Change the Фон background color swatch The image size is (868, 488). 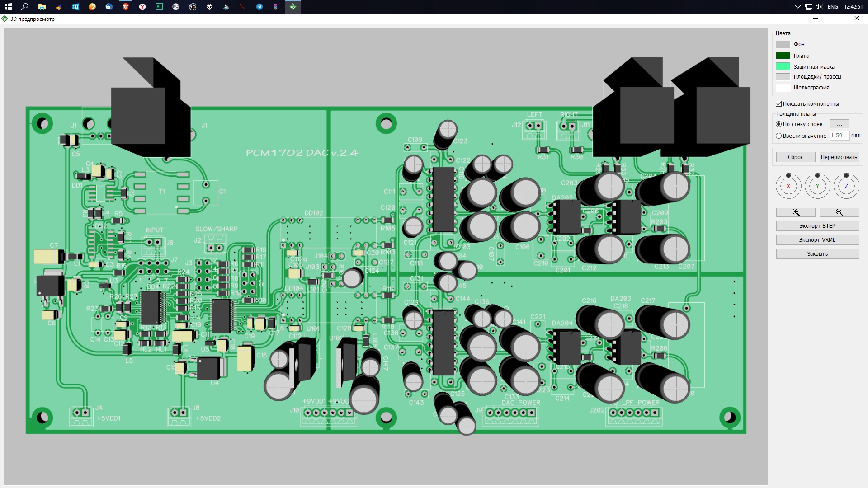coord(783,44)
